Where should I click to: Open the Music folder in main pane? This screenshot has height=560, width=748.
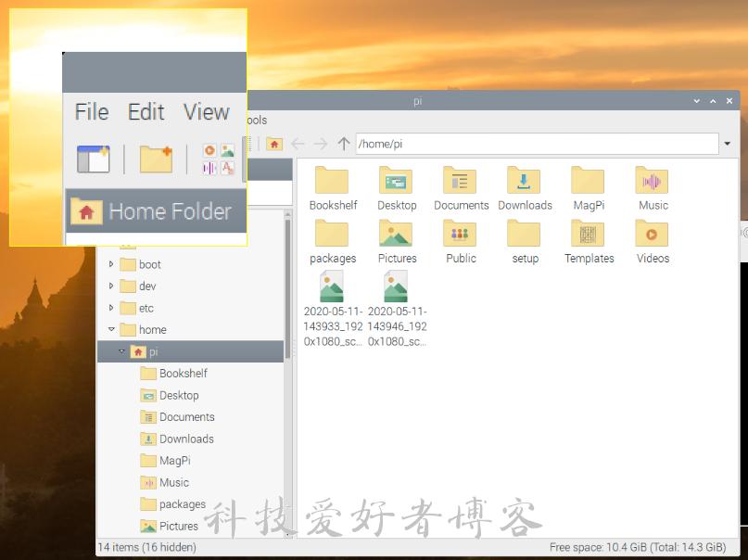point(653,188)
